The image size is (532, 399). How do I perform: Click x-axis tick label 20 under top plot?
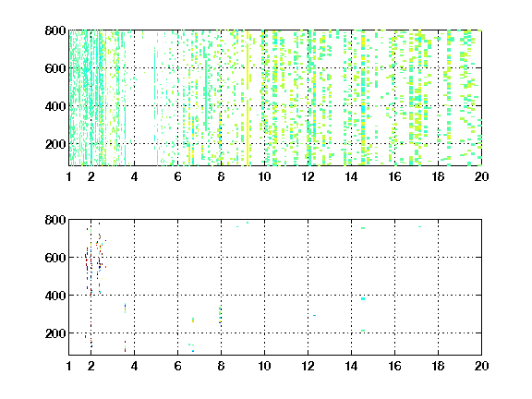481,176
